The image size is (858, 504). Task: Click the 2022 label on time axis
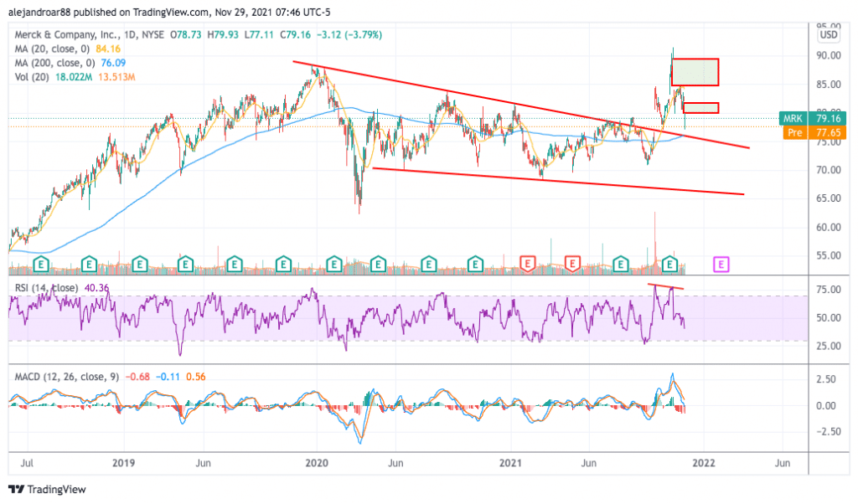tap(704, 463)
